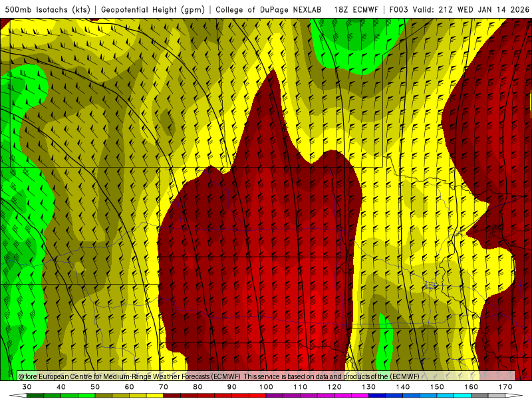This screenshot has width=532, height=399.
Task: Click the 'College of DuPage NEXLAB' text
Action: [x=269, y=9]
